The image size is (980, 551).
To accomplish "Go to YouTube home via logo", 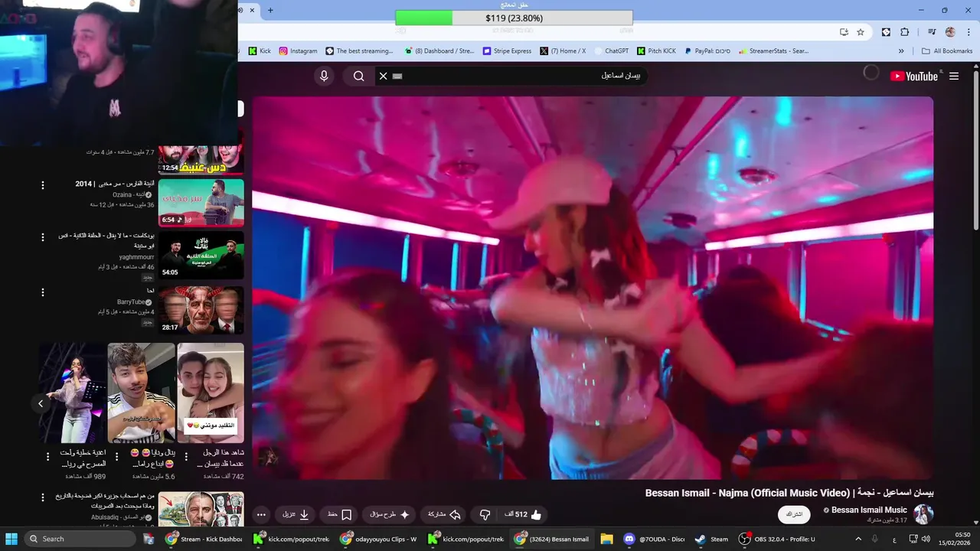I will 914,76.
